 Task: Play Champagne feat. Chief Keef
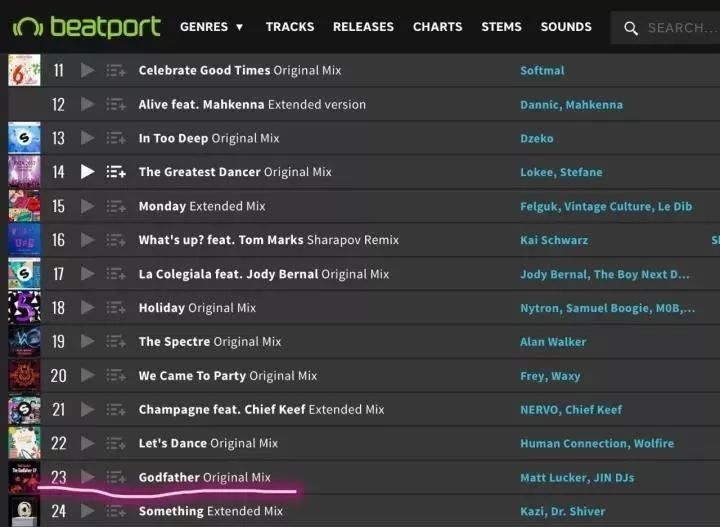[87, 409]
